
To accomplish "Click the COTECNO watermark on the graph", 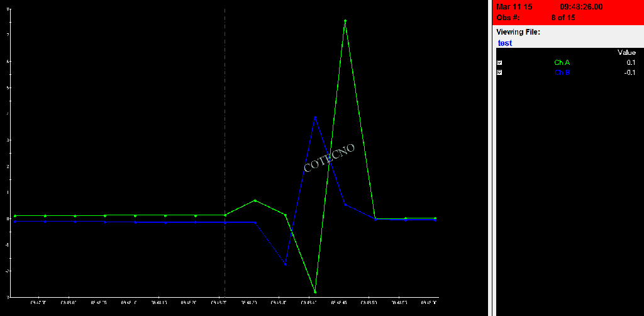I will point(329,157).
